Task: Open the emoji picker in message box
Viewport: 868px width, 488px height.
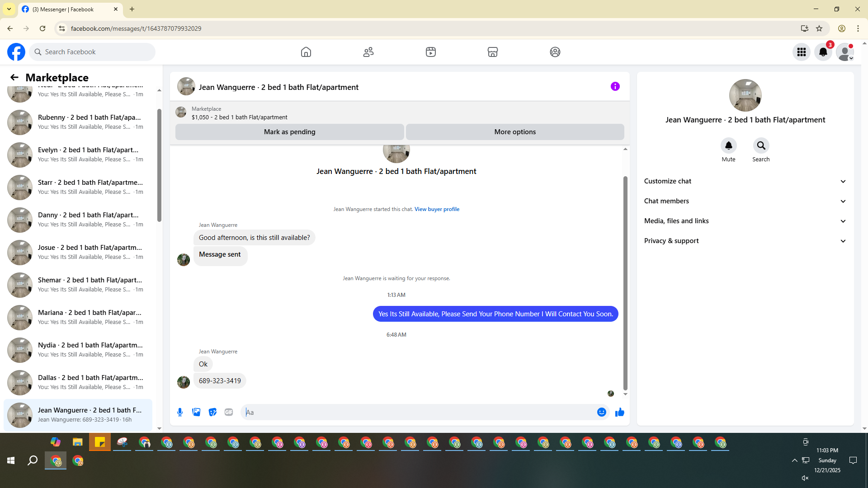Action: (602, 412)
